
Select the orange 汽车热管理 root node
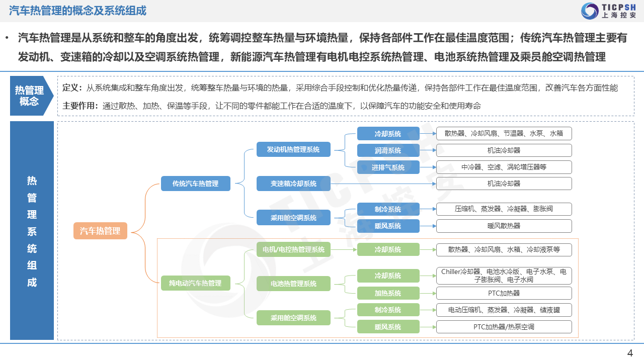(100, 231)
